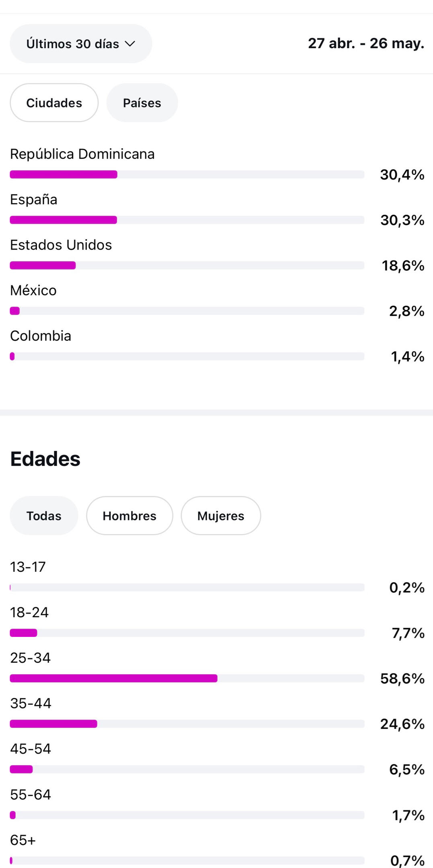Filter ages by Hombres
433x868 pixels.
tap(129, 516)
